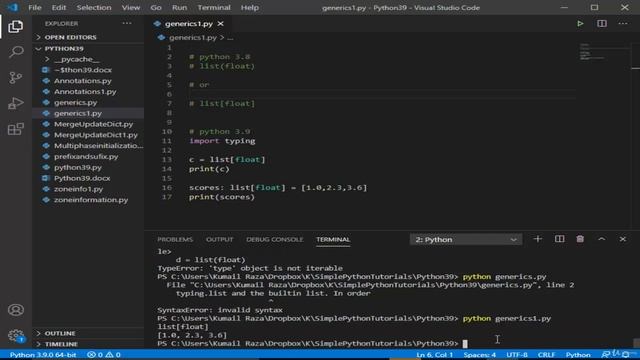This screenshot has width=640, height=360.
Task: Close the generics1.py editor tab
Action: (220, 24)
